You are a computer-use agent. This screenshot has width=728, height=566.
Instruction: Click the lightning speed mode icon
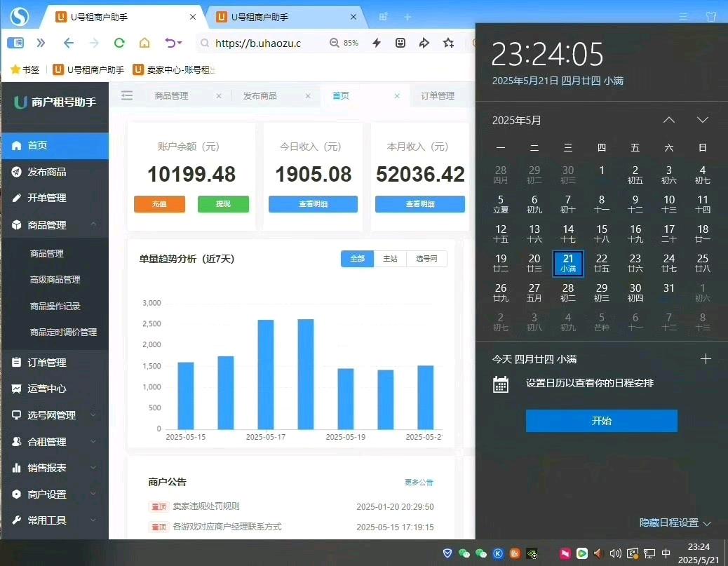tap(377, 43)
